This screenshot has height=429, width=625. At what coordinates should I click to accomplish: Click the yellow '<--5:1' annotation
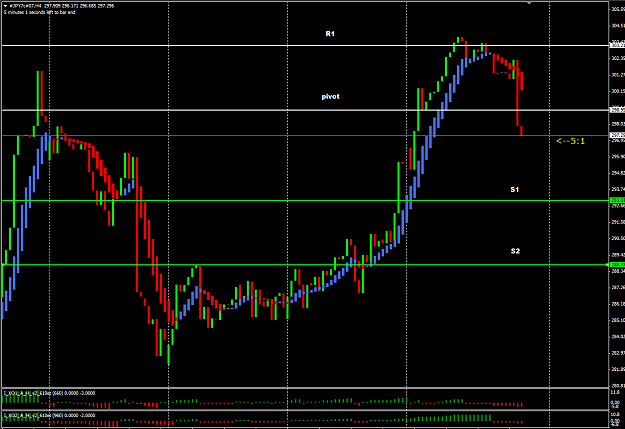(x=571, y=141)
